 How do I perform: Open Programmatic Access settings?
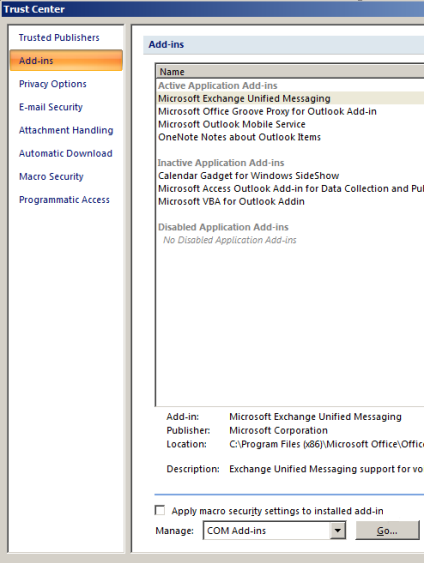coord(64,200)
